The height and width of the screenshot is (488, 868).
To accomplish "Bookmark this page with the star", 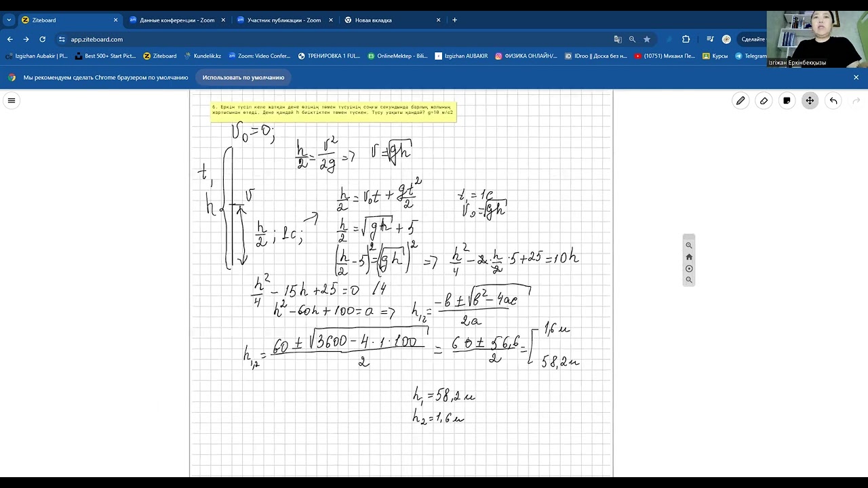I will pyautogui.click(x=647, y=39).
